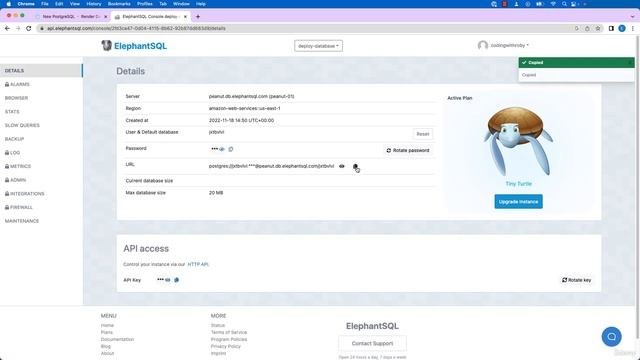Open the Privacy Policy link

click(226, 347)
